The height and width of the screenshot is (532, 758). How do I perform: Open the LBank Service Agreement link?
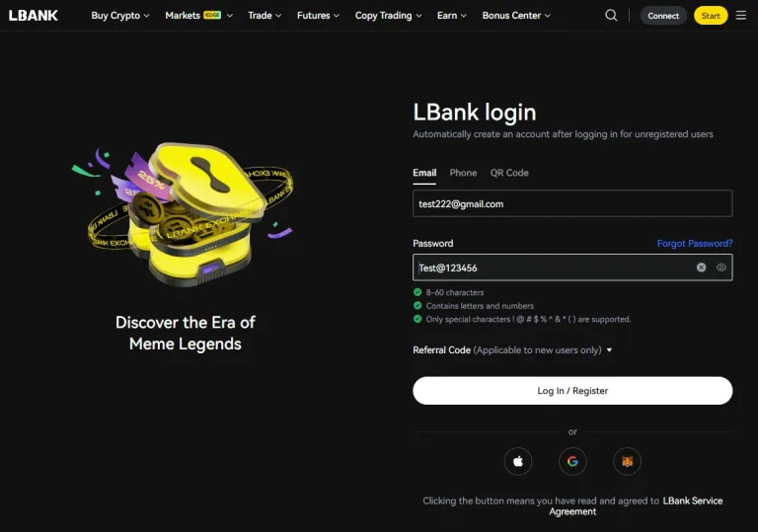pos(691,501)
